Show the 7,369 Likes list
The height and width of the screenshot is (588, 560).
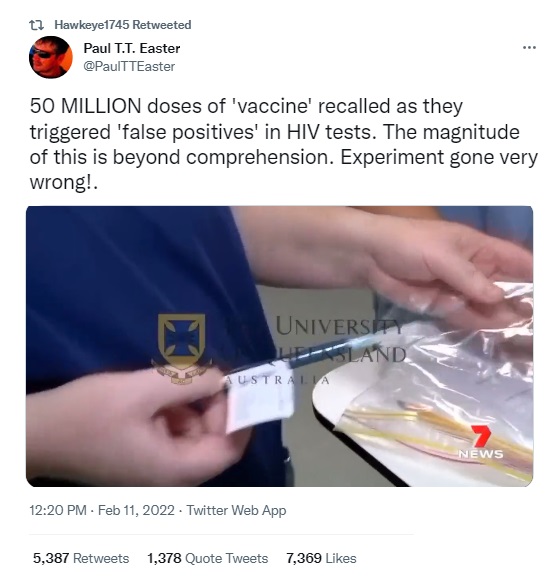point(321,558)
